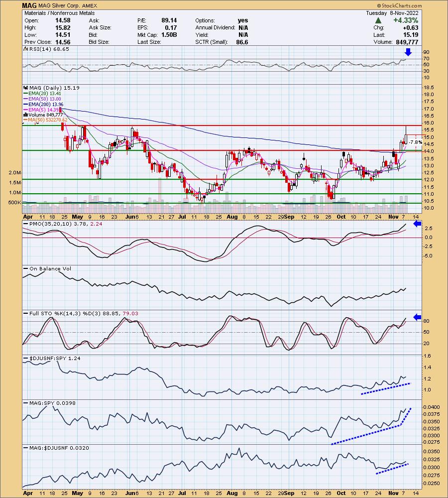Click the +4.33% percent change
The height and width of the screenshot is (498, 448).
tap(406, 20)
